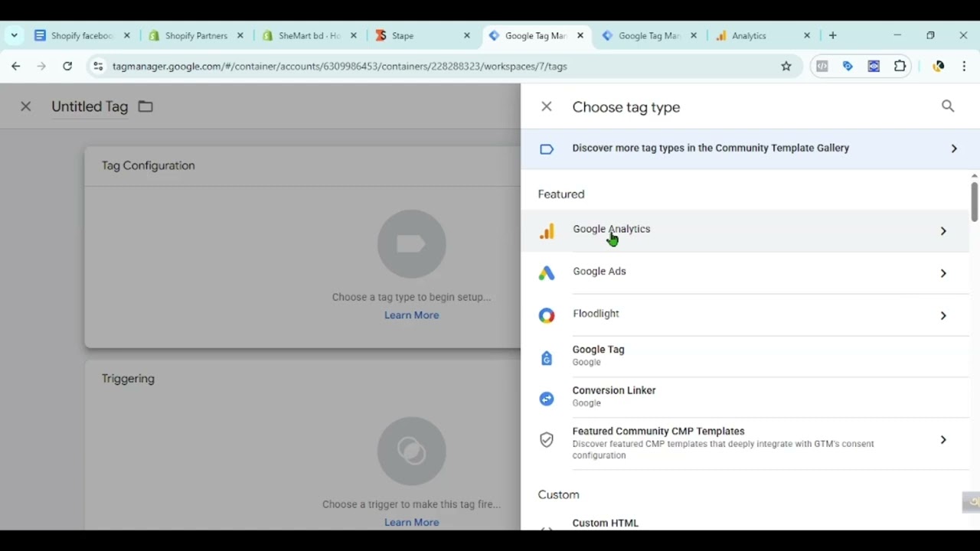This screenshot has height=551, width=980.
Task: View site information icon in address bar
Action: [x=98, y=67]
